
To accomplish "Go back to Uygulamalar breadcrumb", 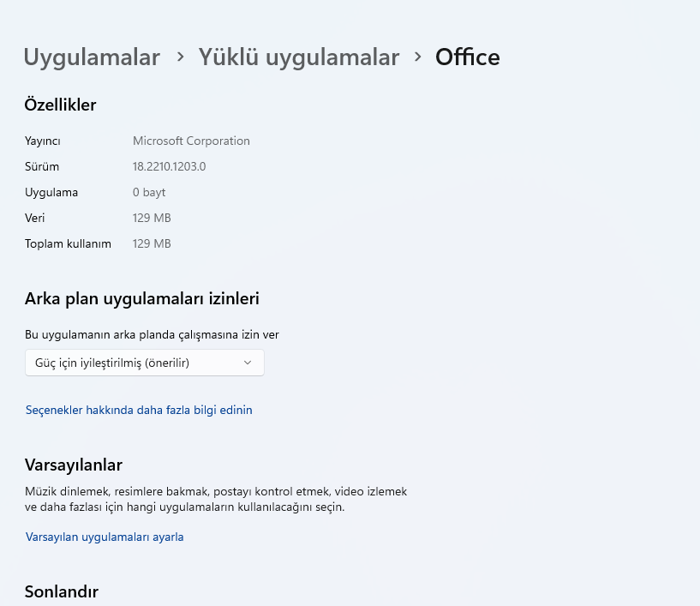I will click(92, 57).
